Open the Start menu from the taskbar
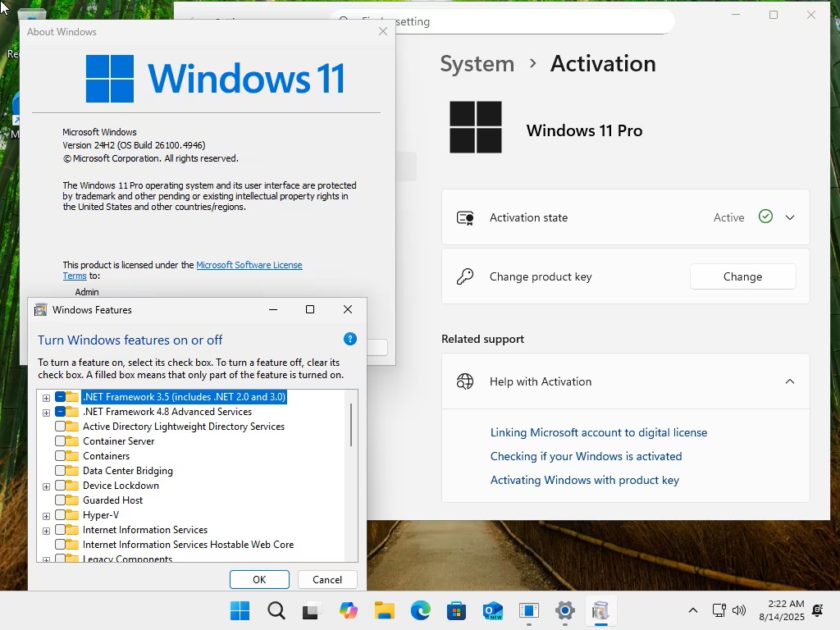The height and width of the screenshot is (630, 840). click(x=240, y=610)
